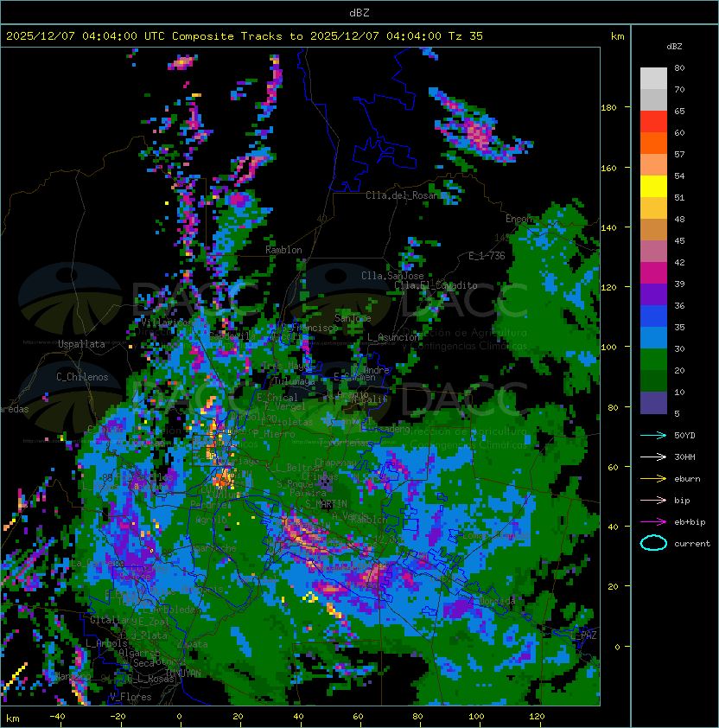Click the -40 km tick on bottom axis
The height and width of the screenshot is (728, 719).
(57, 717)
